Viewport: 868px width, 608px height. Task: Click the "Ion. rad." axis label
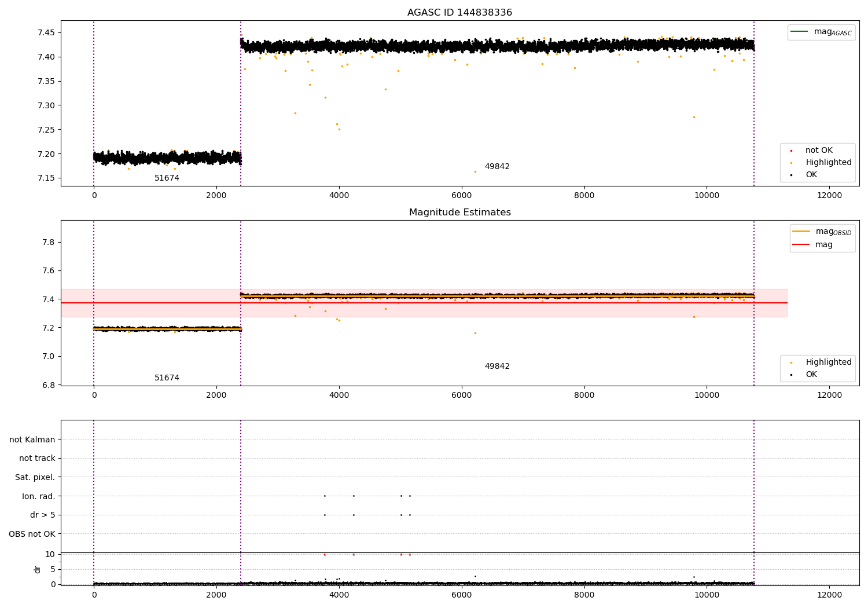[39, 497]
